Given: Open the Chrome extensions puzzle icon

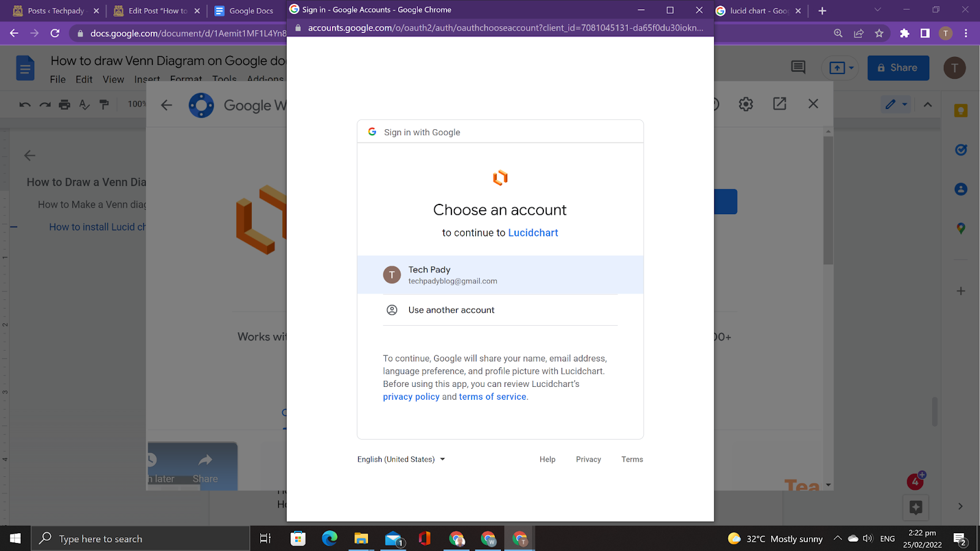Looking at the screenshot, I should pos(905,33).
